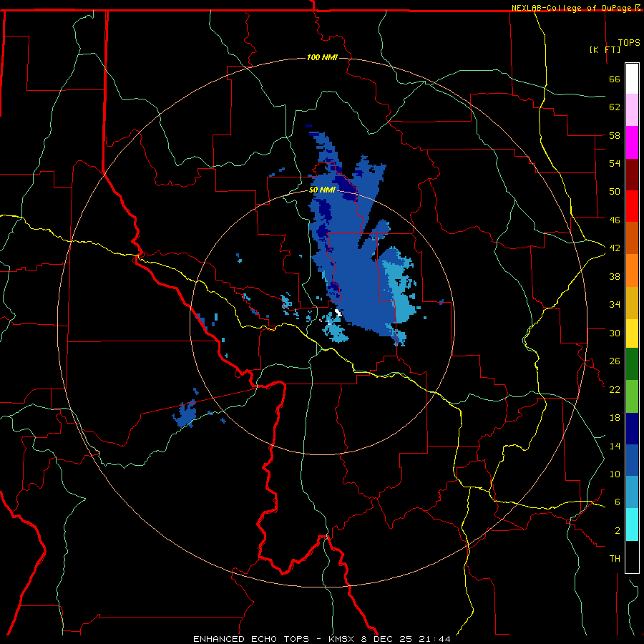Screen dimensions: 644x644
Task: Select the black TH legend swatch
Action: click(632, 557)
